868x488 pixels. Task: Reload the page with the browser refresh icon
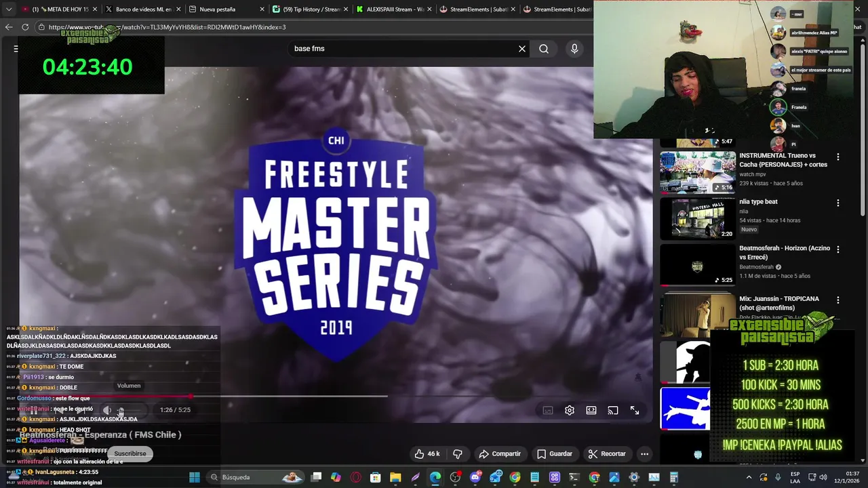[25, 27]
